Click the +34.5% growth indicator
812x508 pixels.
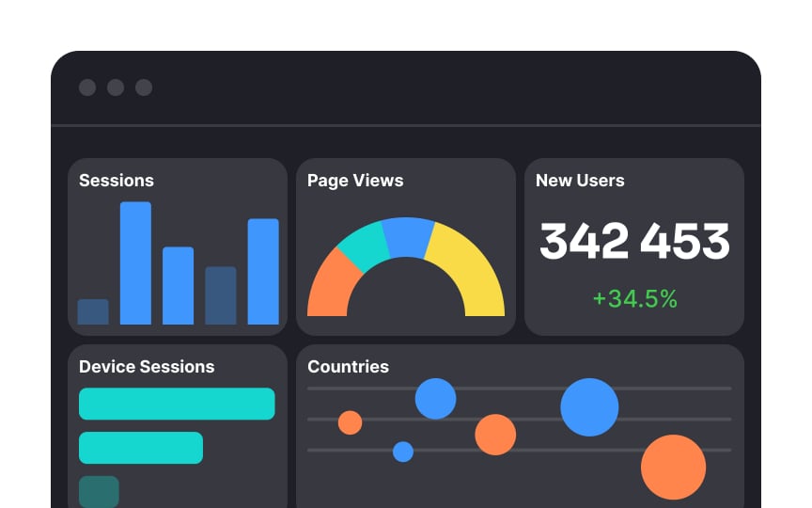(x=635, y=298)
